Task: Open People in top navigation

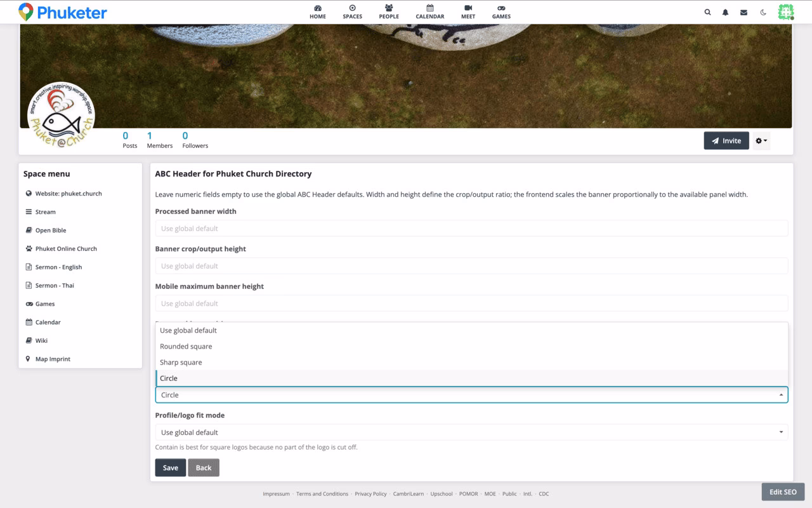Action: point(389,12)
